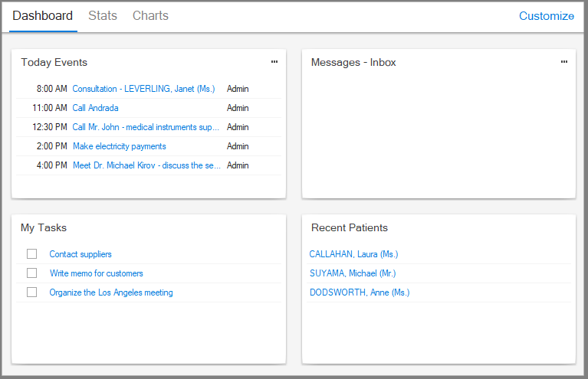Select the Dashboard tab
The height and width of the screenshot is (379, 588).
(x=43, y=16)
